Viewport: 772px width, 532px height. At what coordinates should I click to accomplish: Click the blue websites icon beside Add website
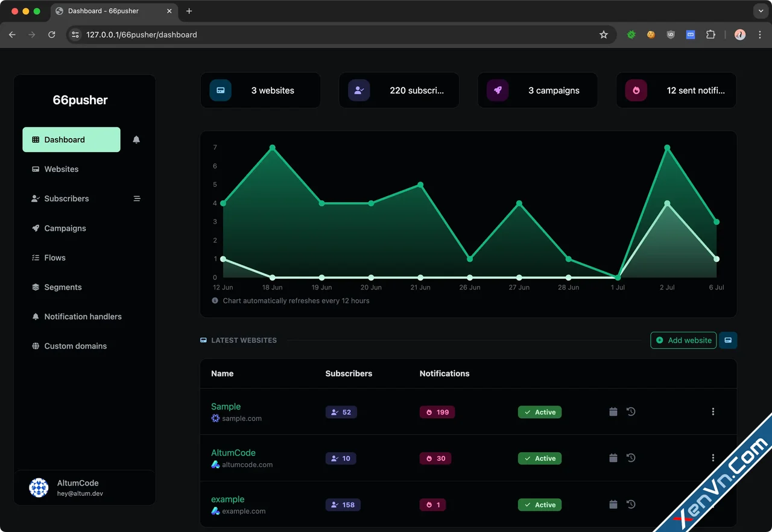click(x=728, y=340)
